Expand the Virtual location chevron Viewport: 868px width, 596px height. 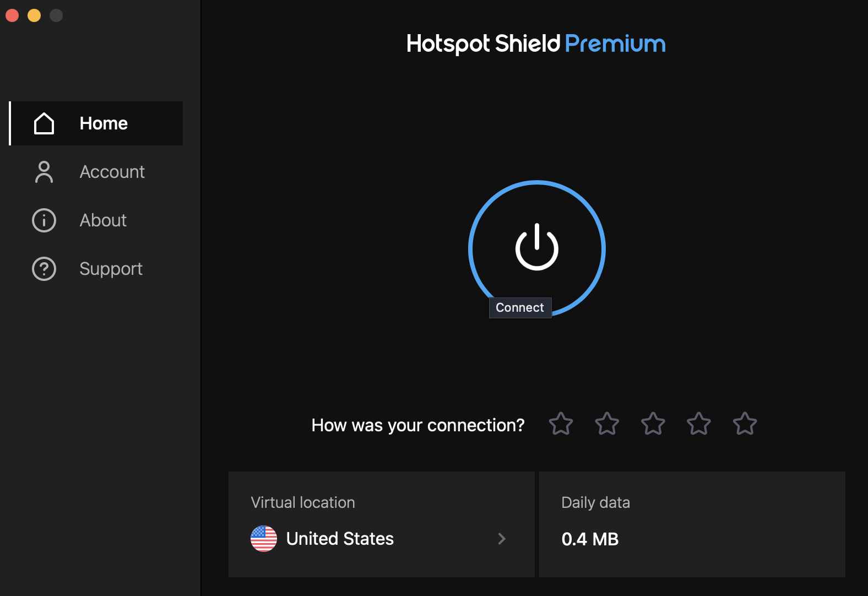click(502, 539)
